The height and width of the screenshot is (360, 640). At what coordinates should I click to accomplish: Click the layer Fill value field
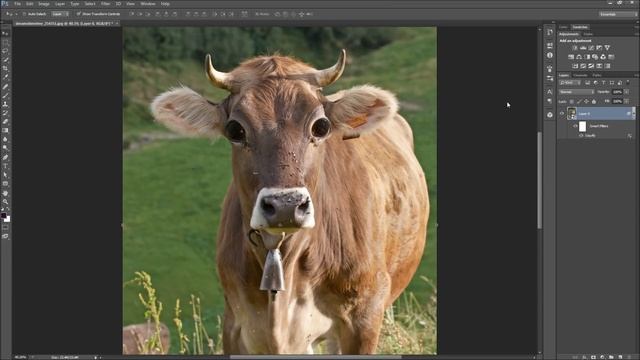tap(617, 101)
